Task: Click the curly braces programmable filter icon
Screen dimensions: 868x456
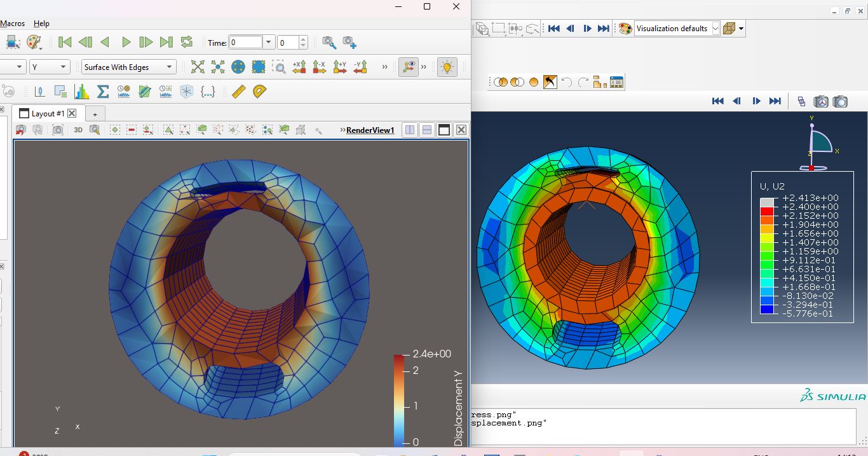Action: click(x=207, y=92)
